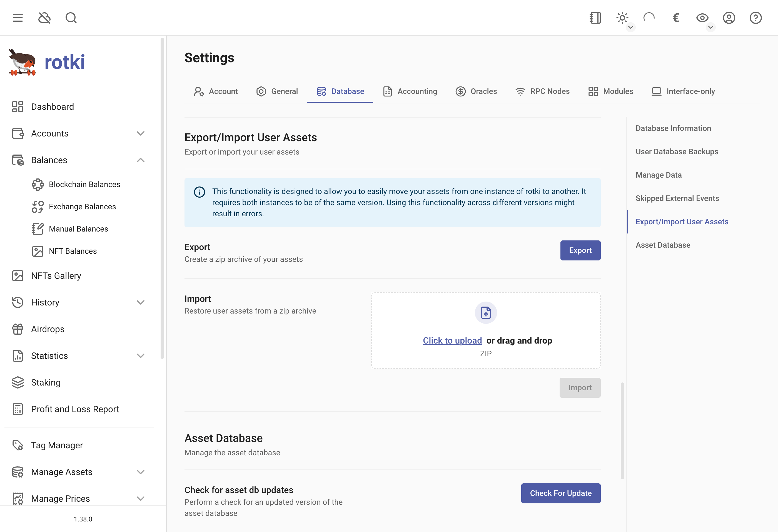
Task: Expand the Manage Prices chevron
Action: (141, 499)
